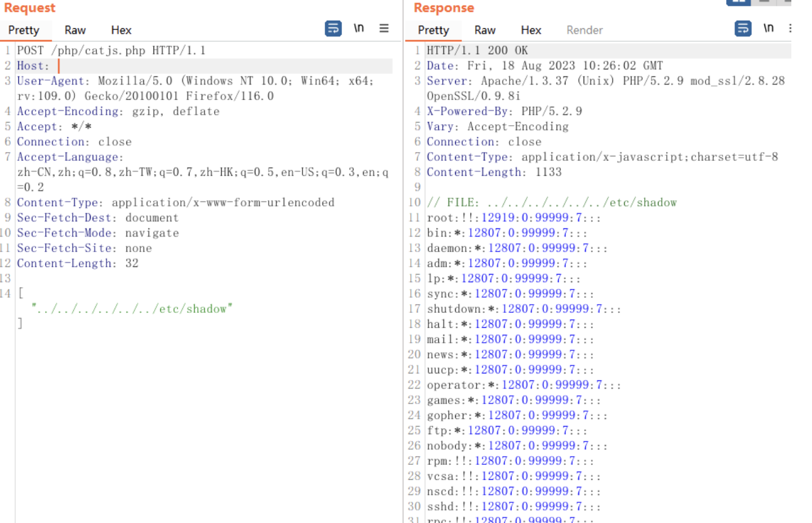Screen dimensions: 812x523
Task: Click the rpm shadow entry line
Action: point(511,461)
